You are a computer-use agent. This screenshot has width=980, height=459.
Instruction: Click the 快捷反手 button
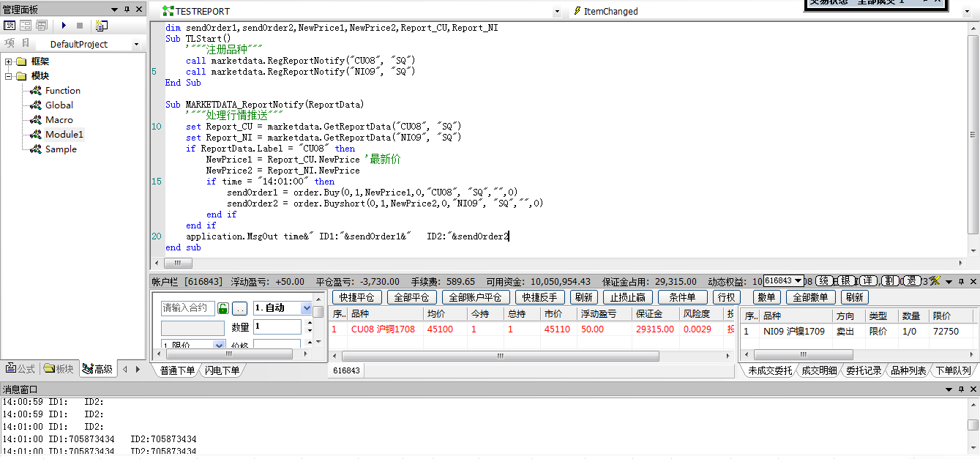540,297
